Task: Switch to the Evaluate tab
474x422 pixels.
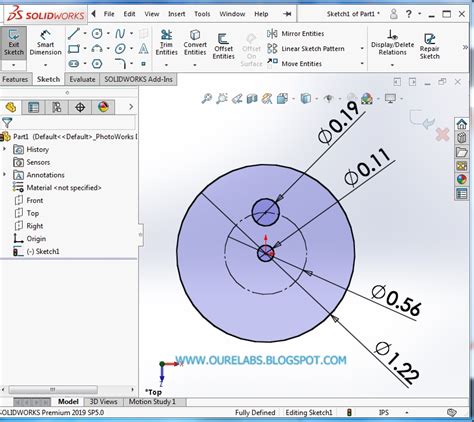Action: [82, 79]
